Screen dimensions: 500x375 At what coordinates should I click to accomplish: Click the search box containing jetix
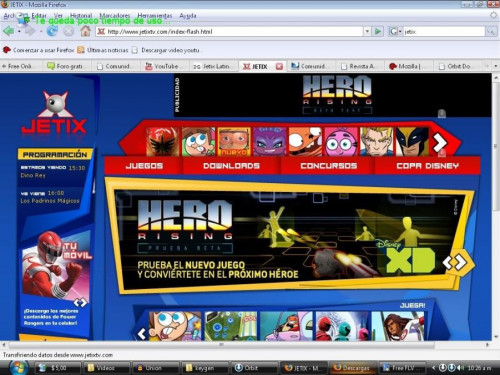click(x=444, y=32)
